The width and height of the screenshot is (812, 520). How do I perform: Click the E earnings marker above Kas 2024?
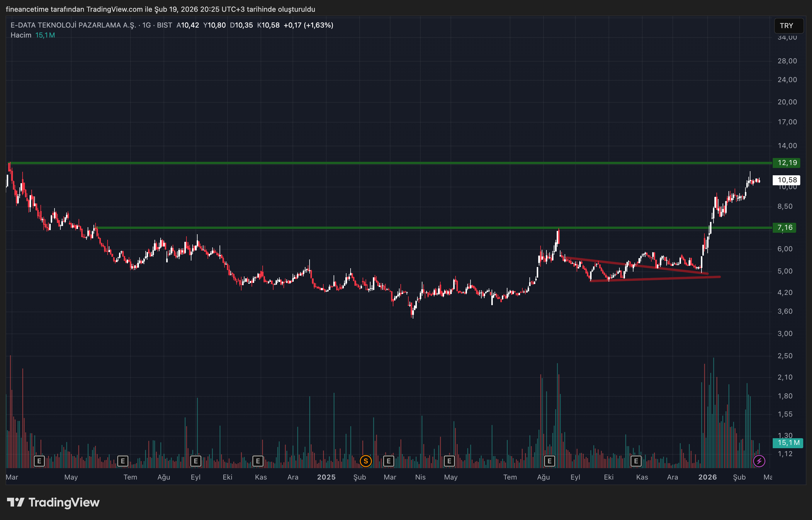pos(258,461)
